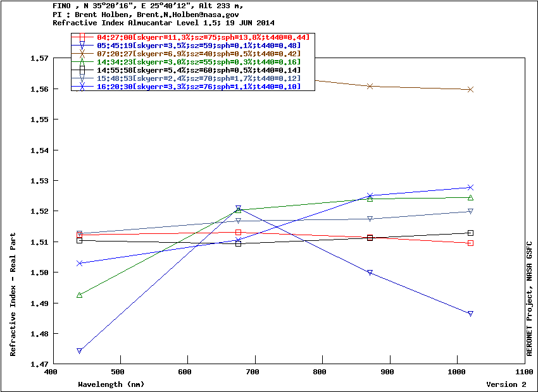Click the green triangle marker at 440 nm

[x=80, y=295]
